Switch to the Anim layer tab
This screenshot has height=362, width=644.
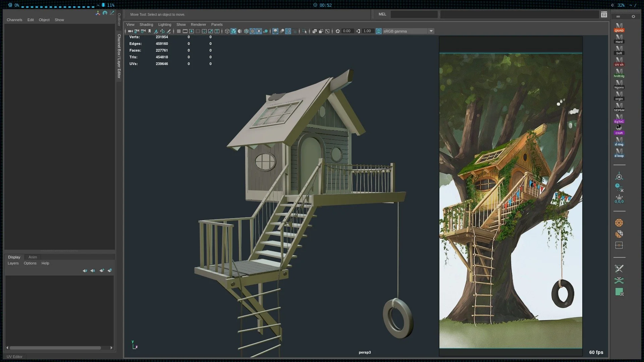[x=33, y=257]
